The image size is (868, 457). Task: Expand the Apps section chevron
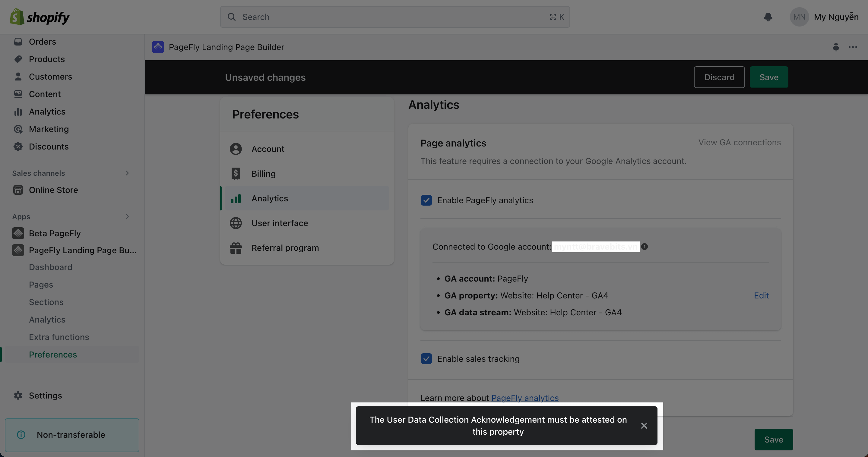tap(127, 216)
